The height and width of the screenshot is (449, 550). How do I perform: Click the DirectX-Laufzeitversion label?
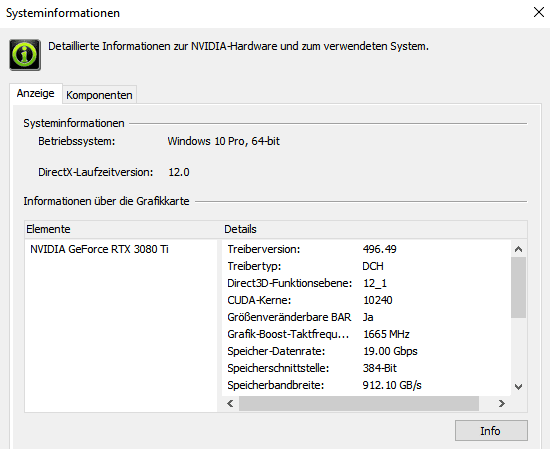tap(96, 172)
